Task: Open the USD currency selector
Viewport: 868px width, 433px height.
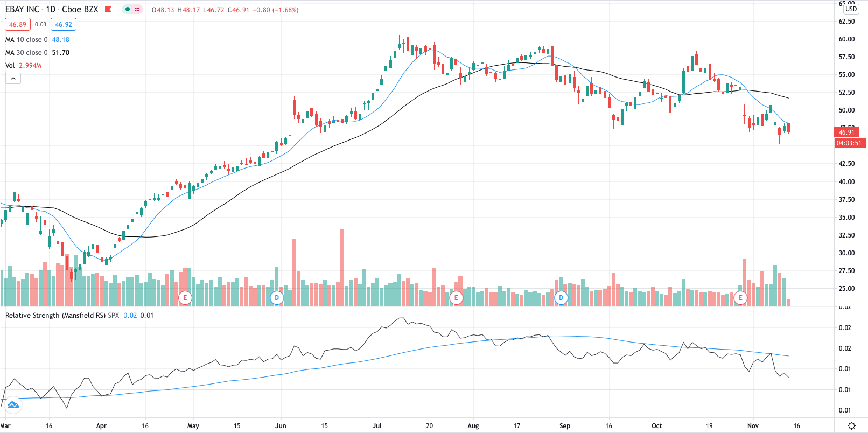Action: click(x=851, y=9)
